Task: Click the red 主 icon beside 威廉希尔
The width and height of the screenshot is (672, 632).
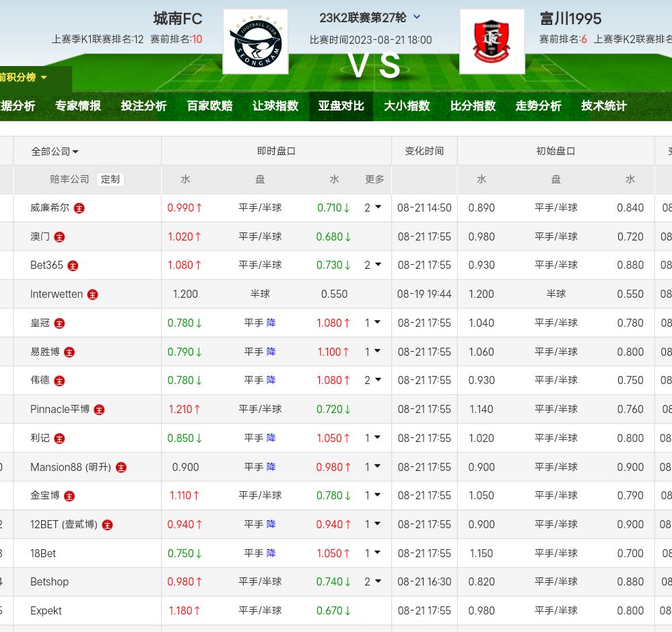Action: (x=79, y=208)
